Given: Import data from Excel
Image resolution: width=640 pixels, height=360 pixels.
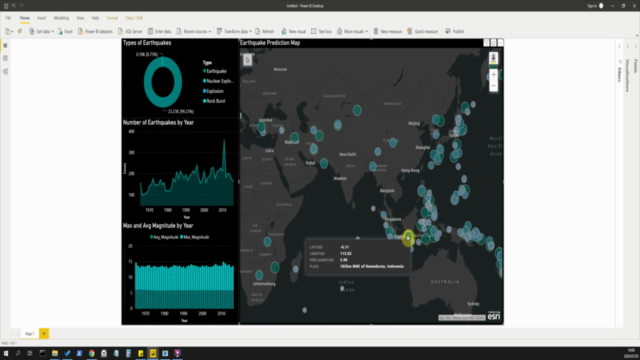Looking at the screenshot, I should tap(65, 31).
